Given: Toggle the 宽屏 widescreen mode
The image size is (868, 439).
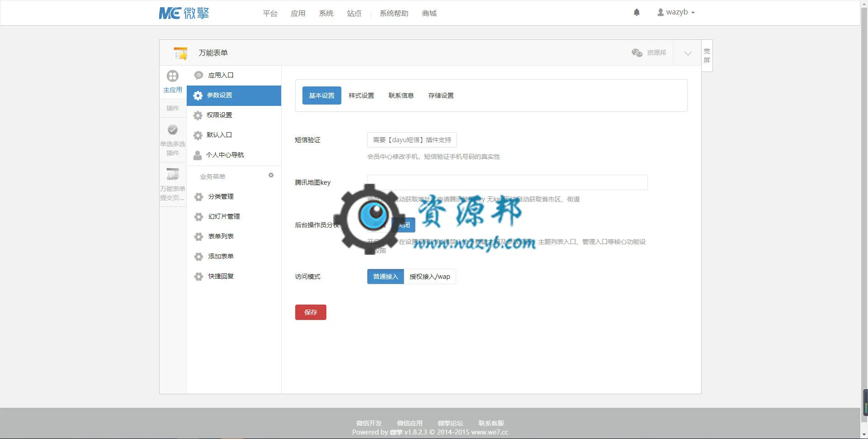Looking at the screenshot, I should coord(707,56).
